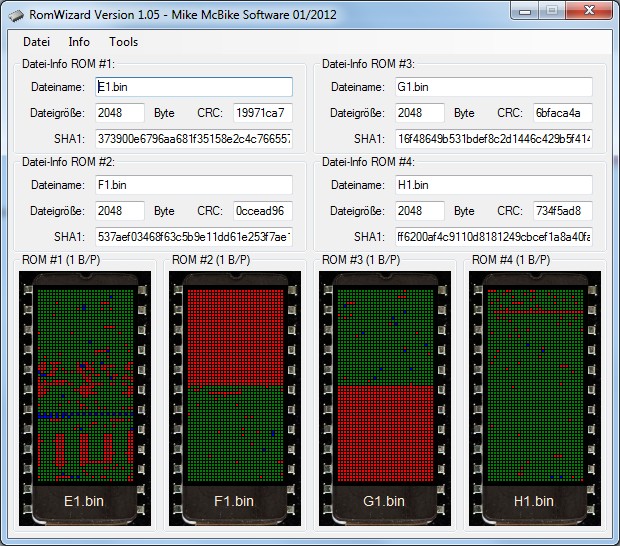Select the ROM #4 SHA1 hash field
The width and height of the screenshot is (620, 546).
492,237
